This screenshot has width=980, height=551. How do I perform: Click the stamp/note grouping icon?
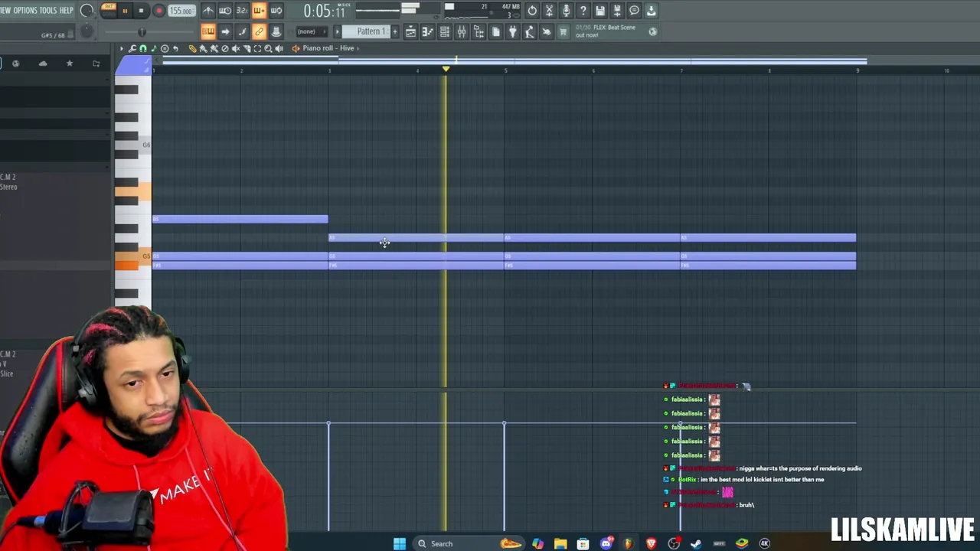[276, 31]
